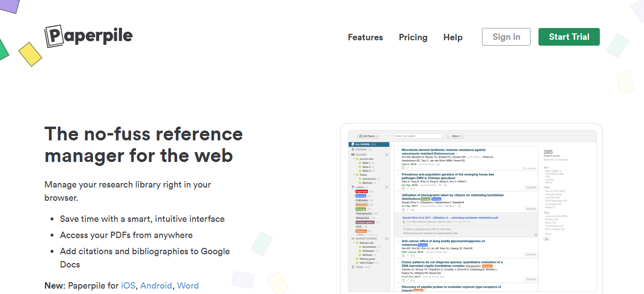Open the Tufts Project folder

365,263
